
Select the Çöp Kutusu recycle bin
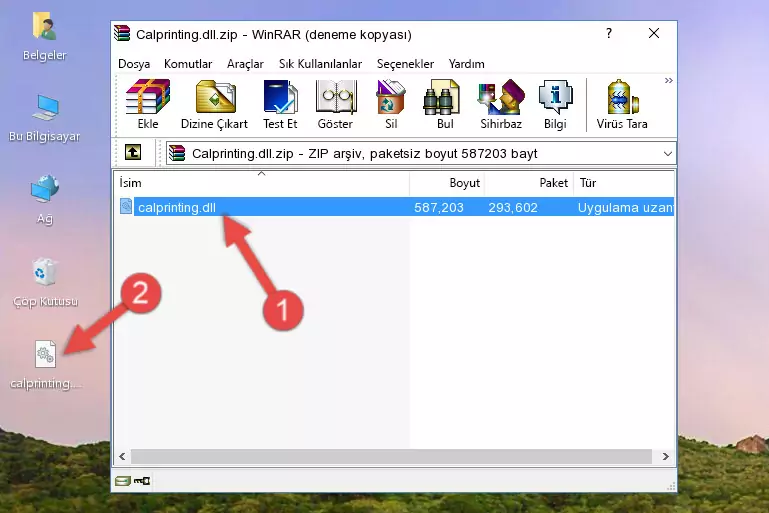click(x=45, y=282)
